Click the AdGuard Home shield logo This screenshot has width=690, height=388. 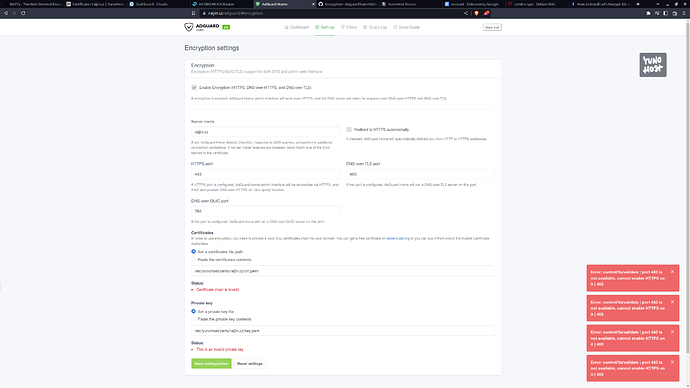click(189, 27)
